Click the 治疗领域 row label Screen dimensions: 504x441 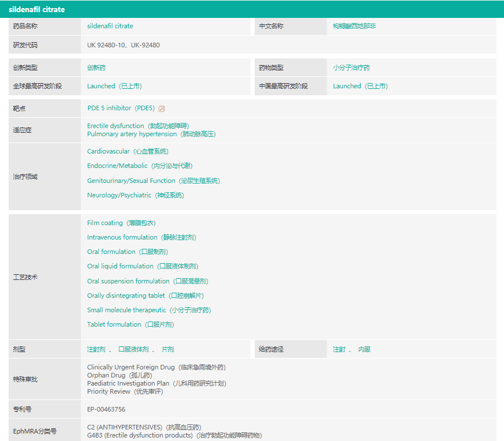pyautogui.click(x=25, y=177)
